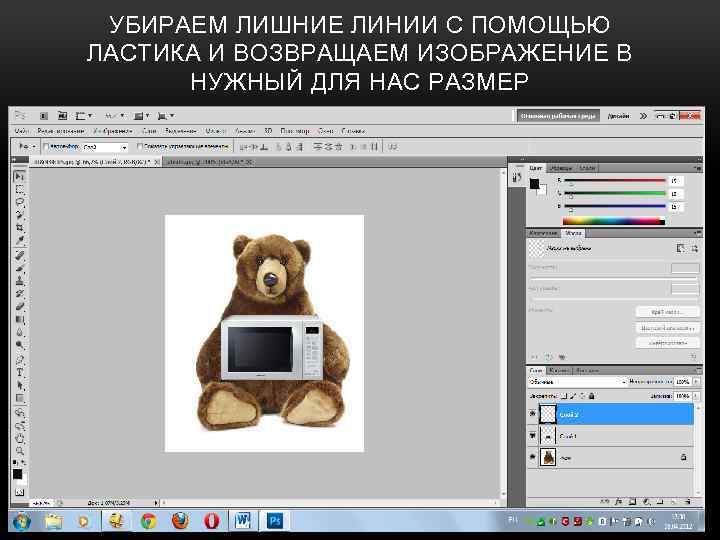Viewport: 720px width, 540px height.
Task: Select the Move tool
Action: [19, 176]
